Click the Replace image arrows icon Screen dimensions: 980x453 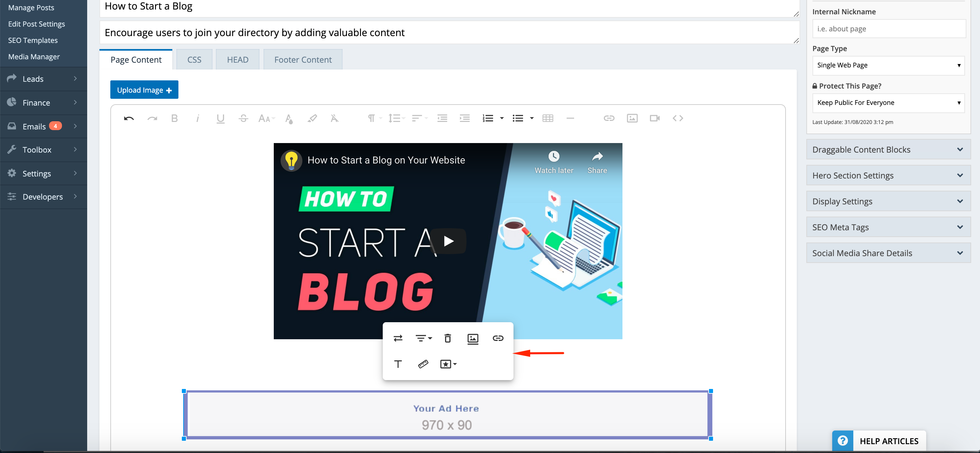pos(398,338)
